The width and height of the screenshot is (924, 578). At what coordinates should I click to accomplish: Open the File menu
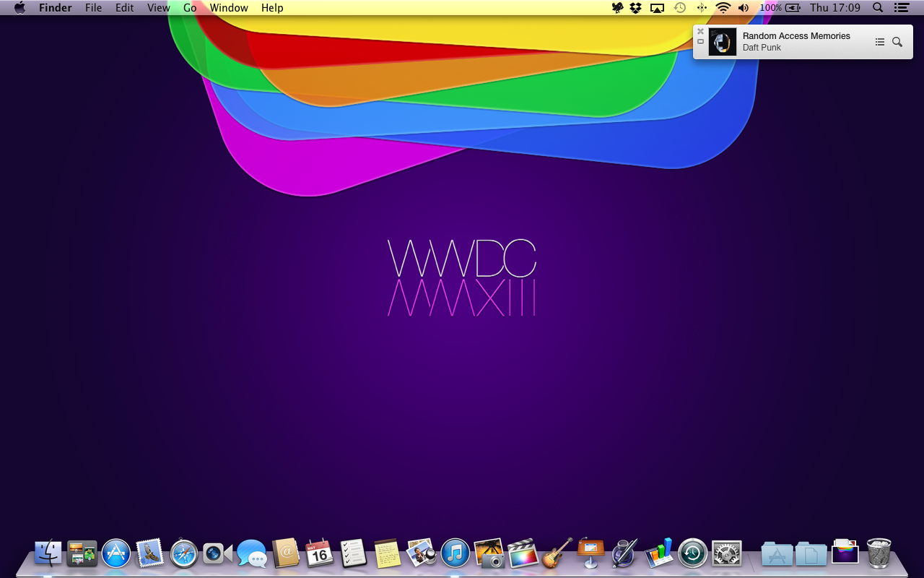coord(93,8)
